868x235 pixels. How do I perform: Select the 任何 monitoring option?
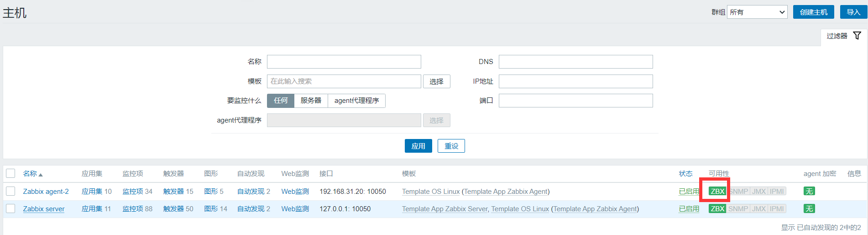(x=281, y=101)
